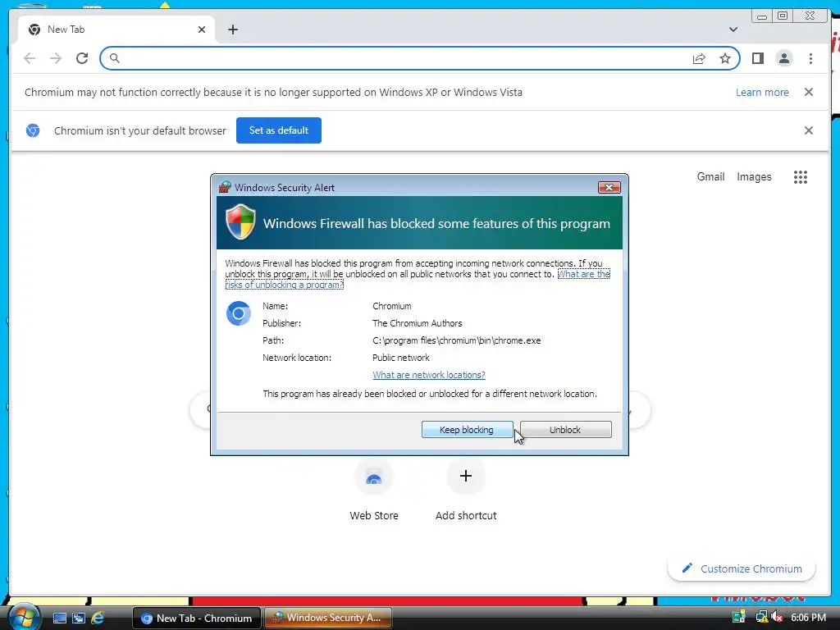The image size is (840, 630).
Task: Click the network tray icon
Action: pos(760,618)
